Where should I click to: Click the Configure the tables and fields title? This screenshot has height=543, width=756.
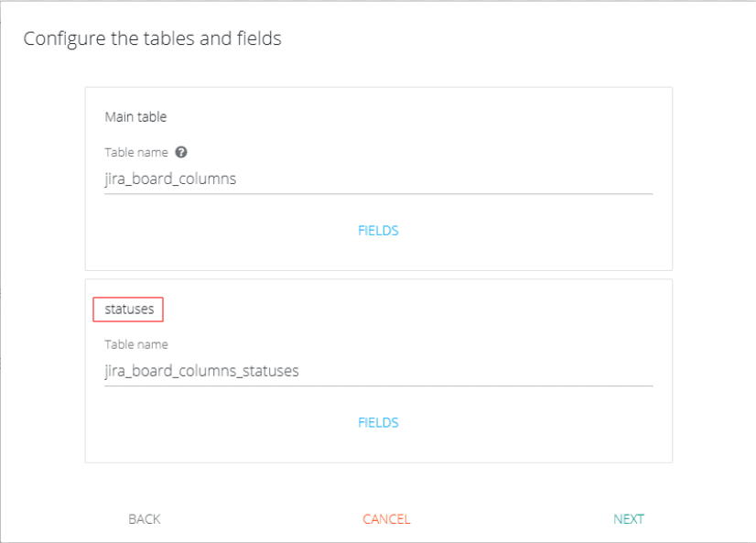(153, 38)
